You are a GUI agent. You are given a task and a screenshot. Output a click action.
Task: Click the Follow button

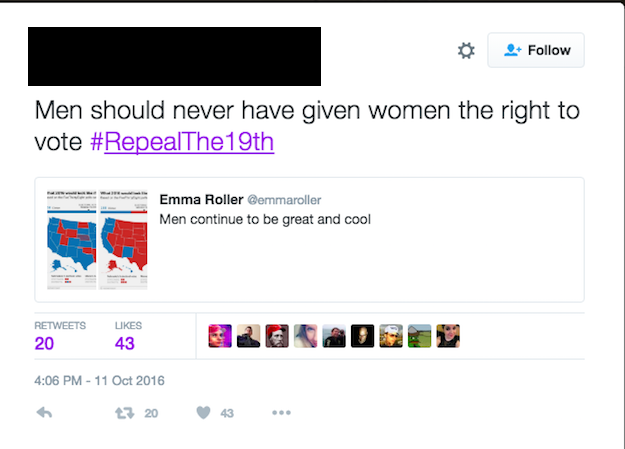[x=536, y=50]
